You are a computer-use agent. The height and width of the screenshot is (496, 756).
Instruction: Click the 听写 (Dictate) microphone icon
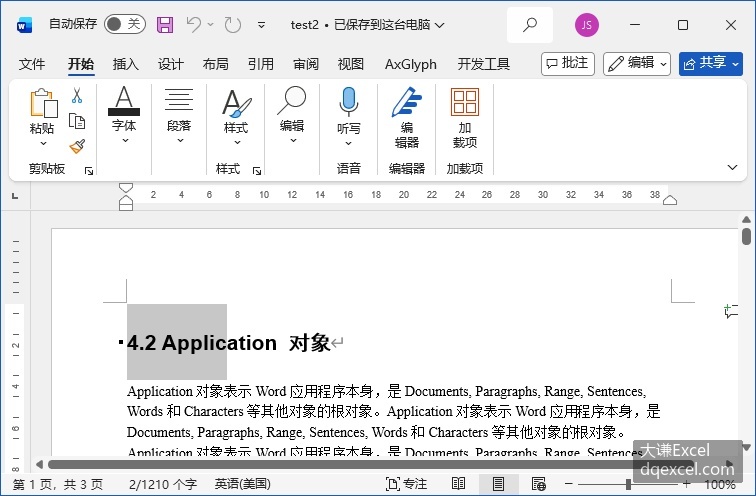pos(349,102)
